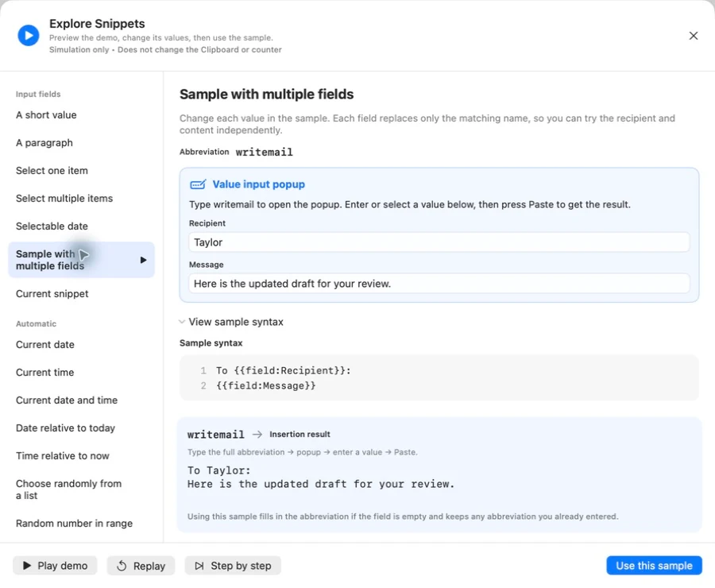The image size is (715, 588).
Task: Close the Explore Snippets dialog
Action: click(693, 36)
